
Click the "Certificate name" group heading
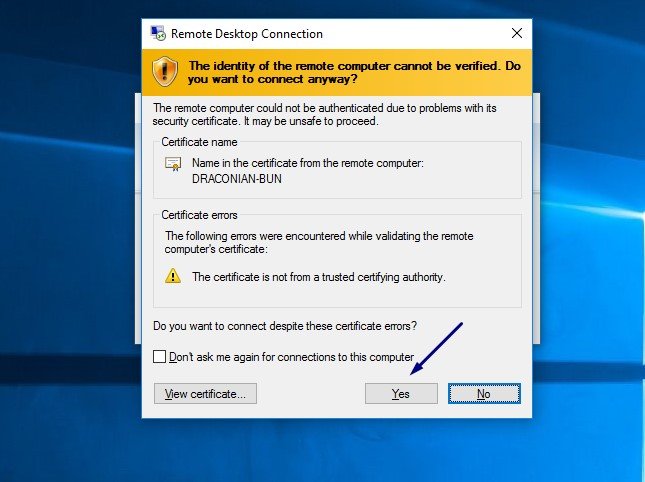point(199,142)
